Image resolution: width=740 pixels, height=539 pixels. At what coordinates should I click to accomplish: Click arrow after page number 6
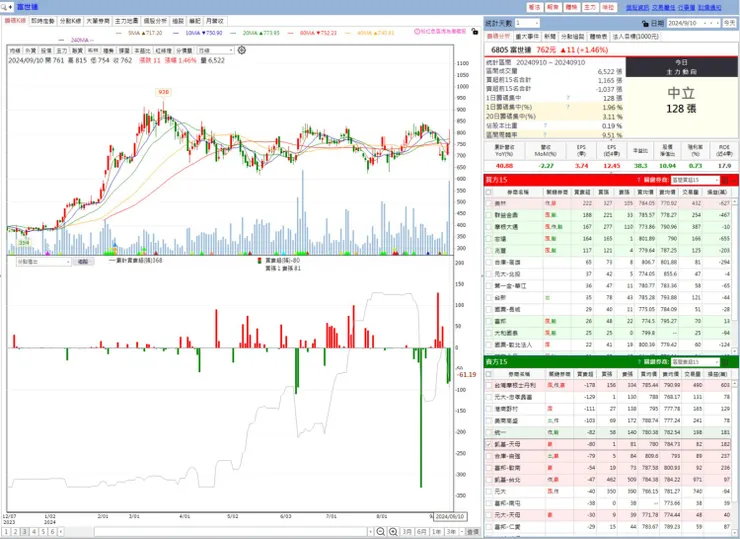pyautogui.click(x=61, y=532)
